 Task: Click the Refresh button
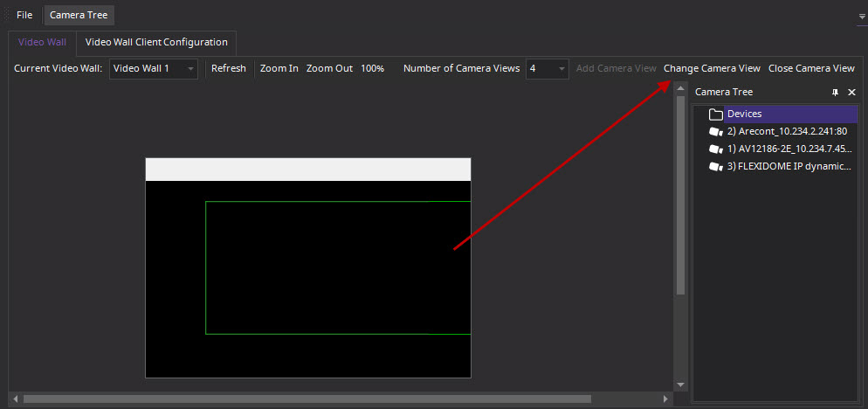(229, 68)
